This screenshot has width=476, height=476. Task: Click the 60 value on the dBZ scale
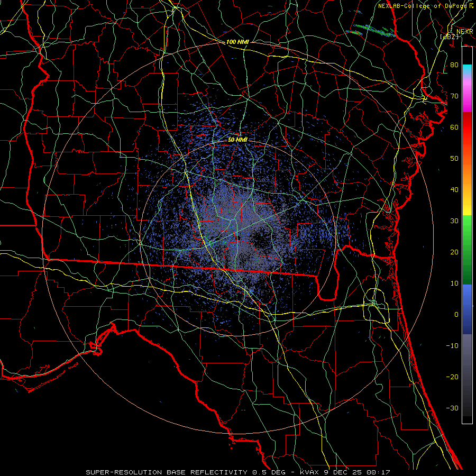click(454, 127)
